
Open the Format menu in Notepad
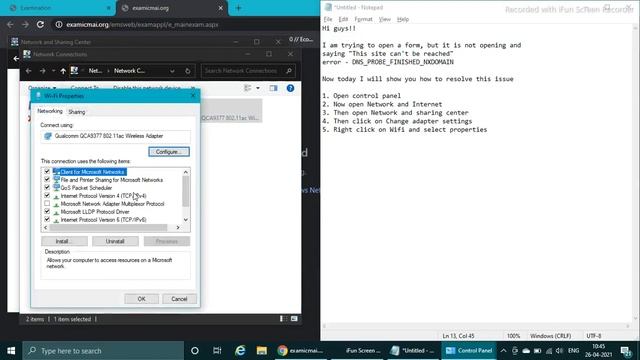tap(363, 19)
